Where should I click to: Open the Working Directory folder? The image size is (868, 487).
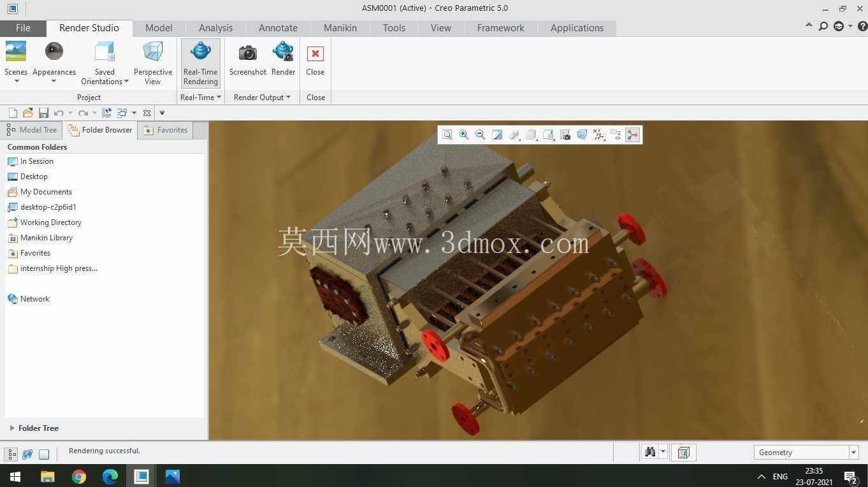click(45, 222)
